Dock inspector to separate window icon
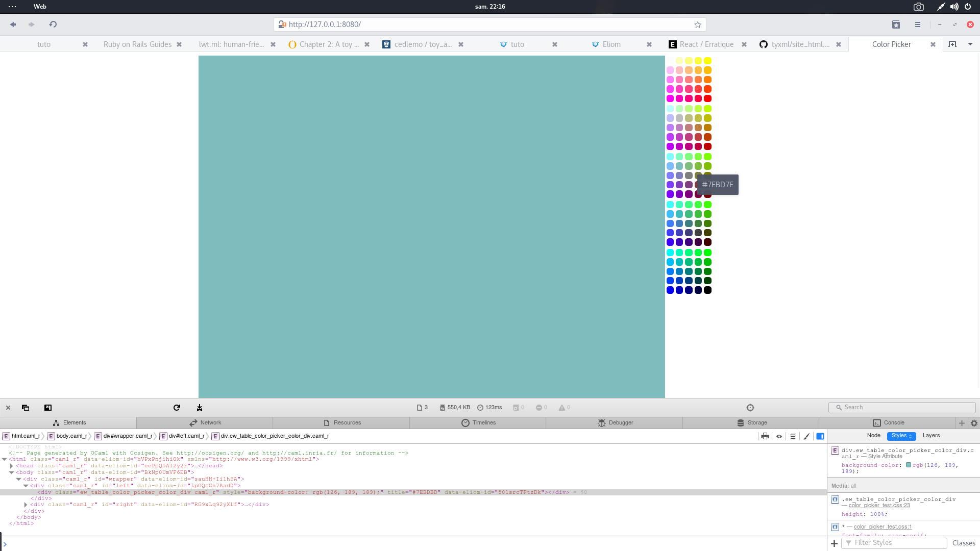 (x=26, y=408)
